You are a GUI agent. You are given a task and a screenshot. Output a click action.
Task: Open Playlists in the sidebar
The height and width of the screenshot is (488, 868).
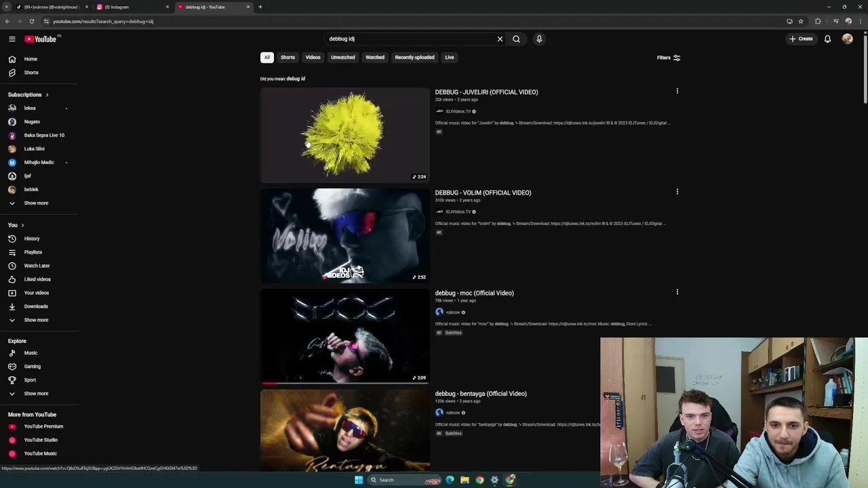tap(38, 252)
